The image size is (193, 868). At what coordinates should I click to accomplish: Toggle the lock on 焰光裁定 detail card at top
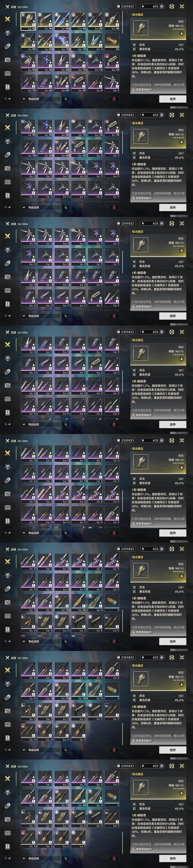tap(182, 33)
